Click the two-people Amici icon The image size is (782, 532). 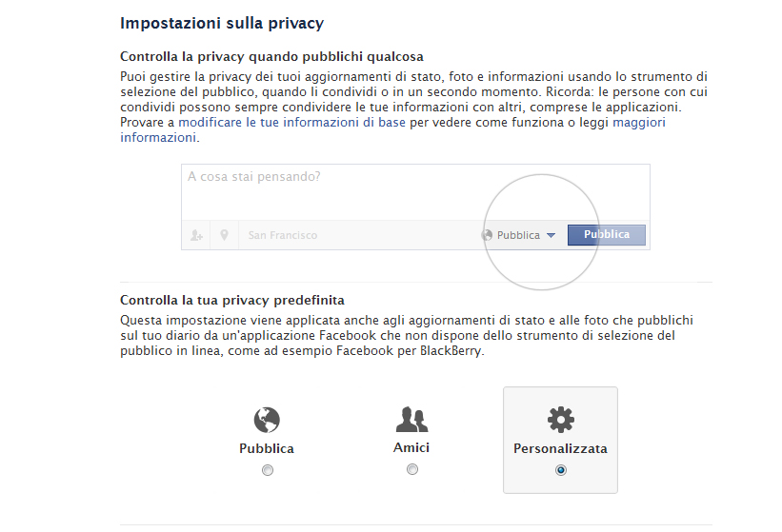[411, 419]
